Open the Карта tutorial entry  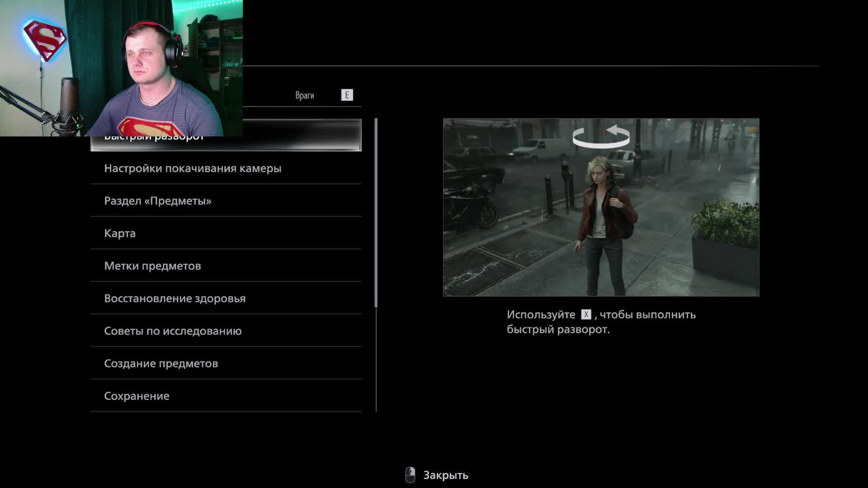(120, 233)
